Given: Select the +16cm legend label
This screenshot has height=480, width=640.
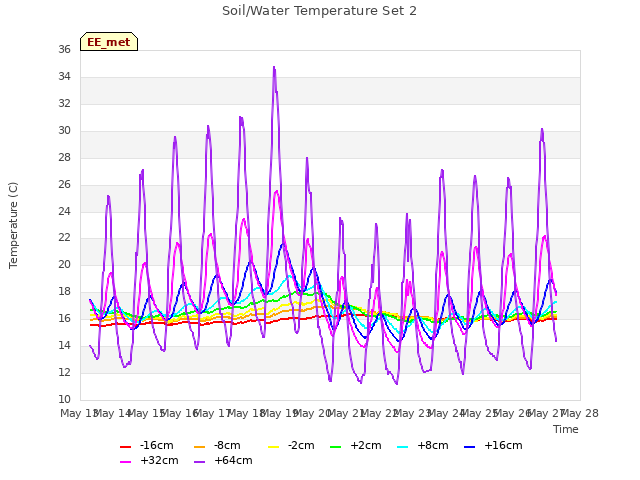Looking at the screenshot, I should [x=503, y=445].
